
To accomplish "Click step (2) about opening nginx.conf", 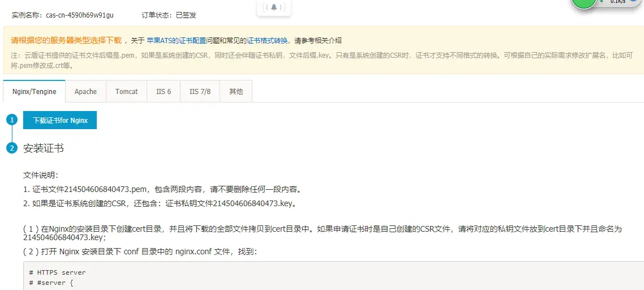I will [140, 251].
